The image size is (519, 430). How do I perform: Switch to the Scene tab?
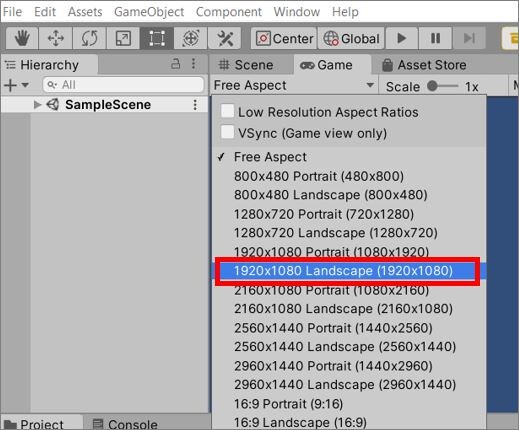tap(251, 65)
